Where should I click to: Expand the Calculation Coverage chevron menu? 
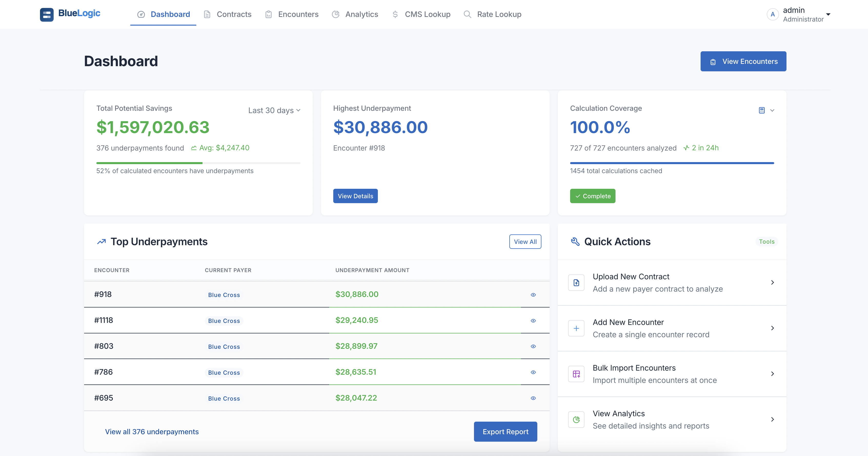(772, 110)
